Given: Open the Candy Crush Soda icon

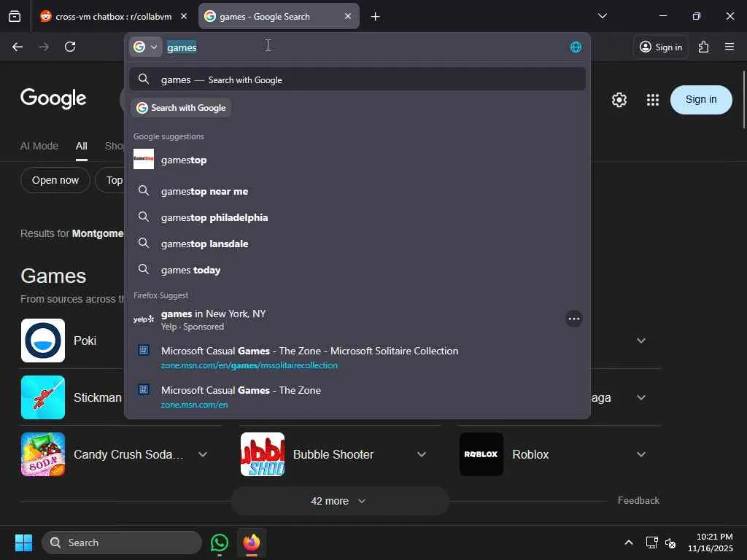Looking at the screenshot, I should click(x=43, y=454).
